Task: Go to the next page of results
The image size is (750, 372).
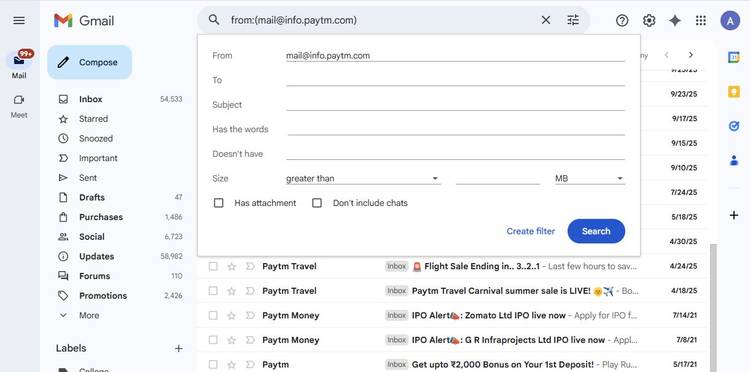Action: 691,55
